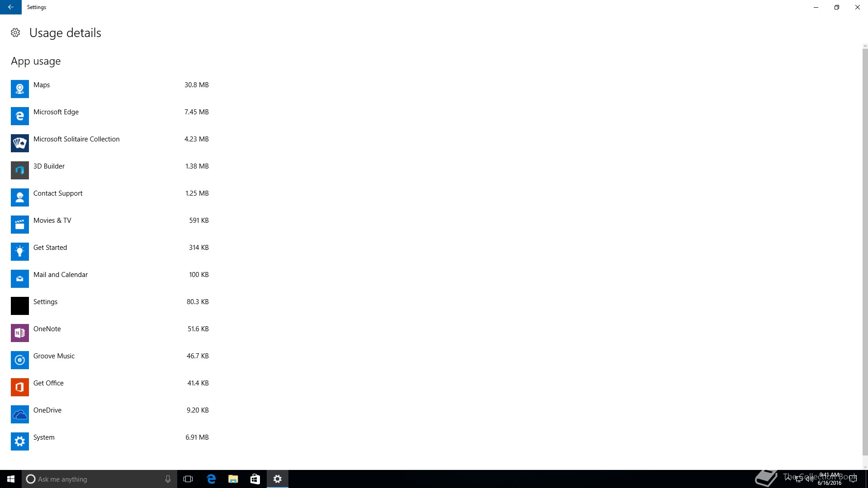Click the Maps app icon
This screenshot has height=488, width=868.
tap(20, 89)
